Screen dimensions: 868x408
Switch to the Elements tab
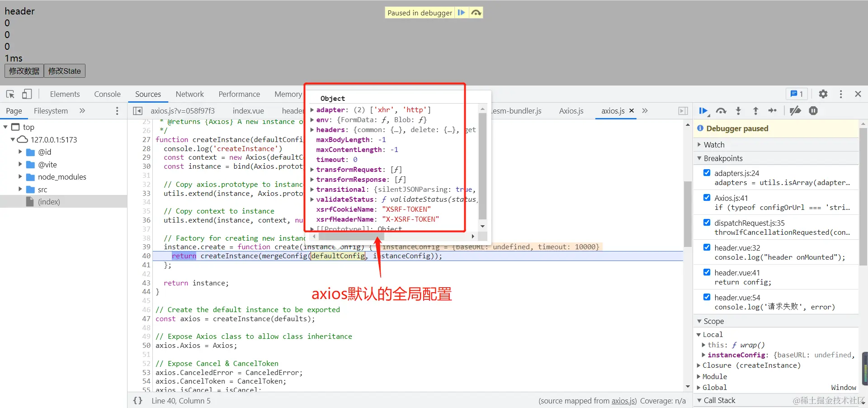point(65,94)
